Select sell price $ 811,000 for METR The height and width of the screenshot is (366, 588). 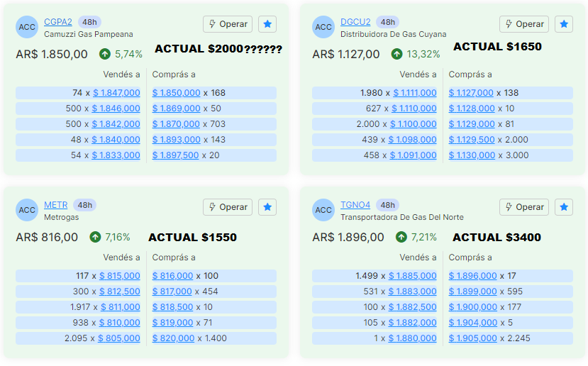pyautogui.click(x=121, y=306)
